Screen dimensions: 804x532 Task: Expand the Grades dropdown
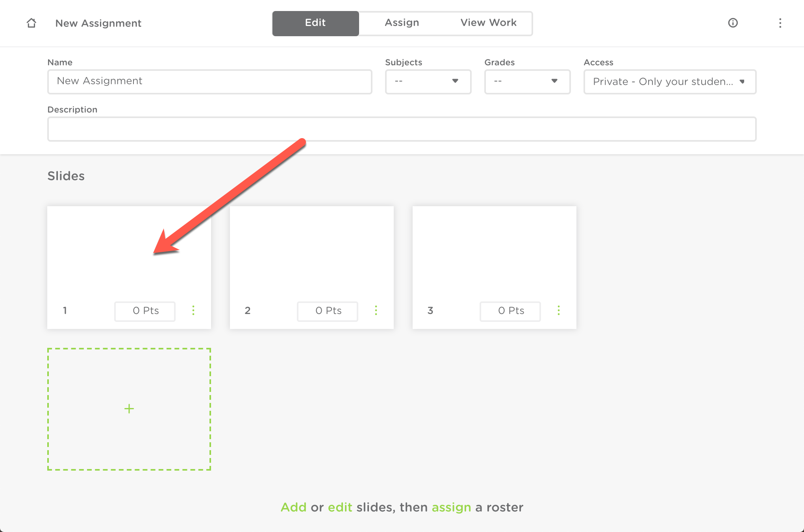[x=527, y=81]
